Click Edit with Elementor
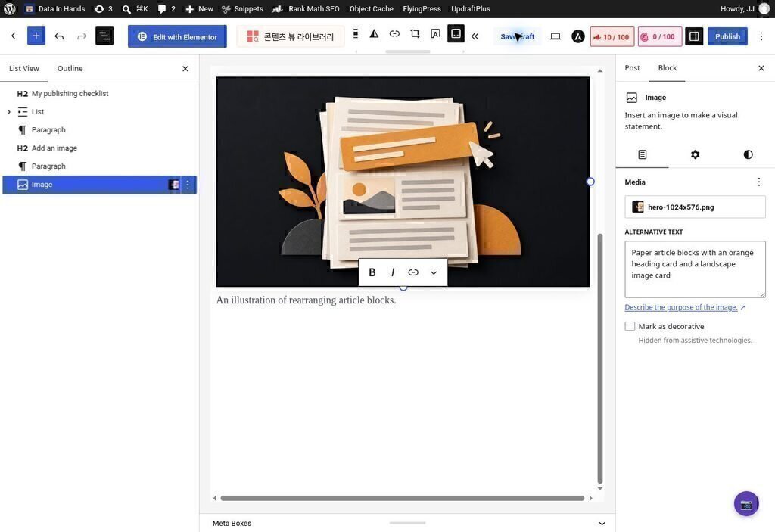Image resolution: width=775 pixels, height=532 pixels. [x=177, y=36]
